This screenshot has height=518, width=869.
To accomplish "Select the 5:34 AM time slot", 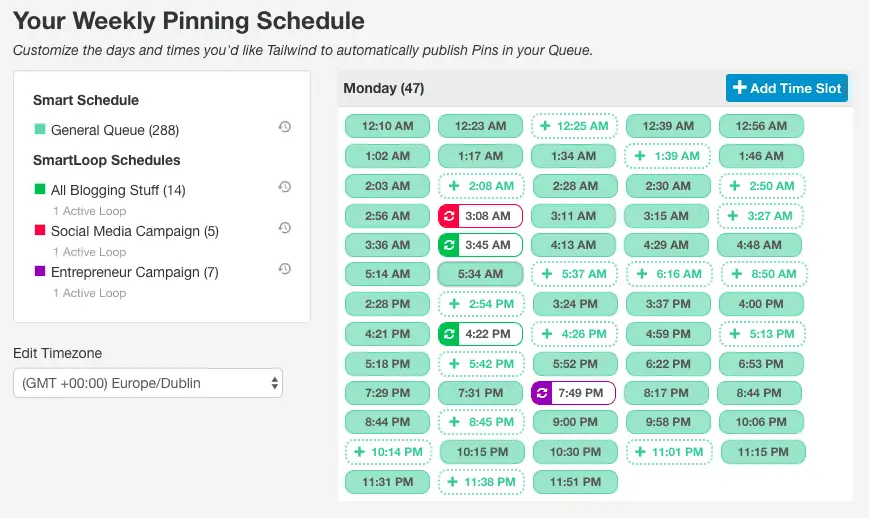I will pyautogui.click(x=480, y=274).
